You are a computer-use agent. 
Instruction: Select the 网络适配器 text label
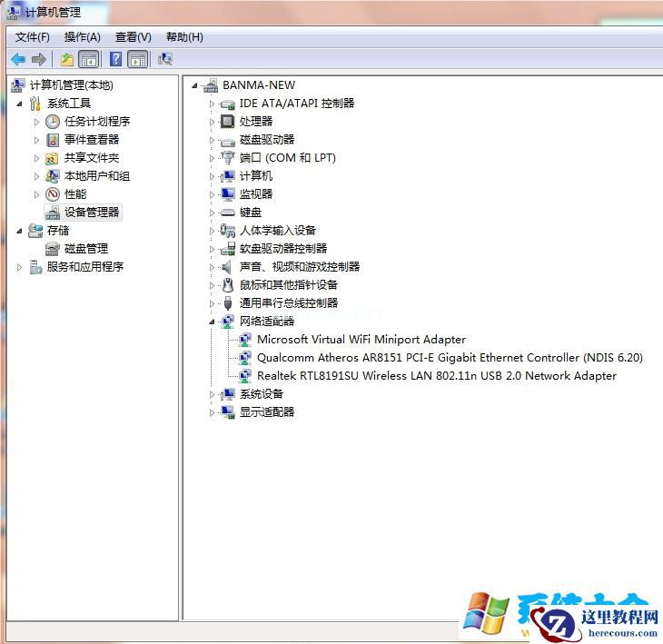coord(267,322)
